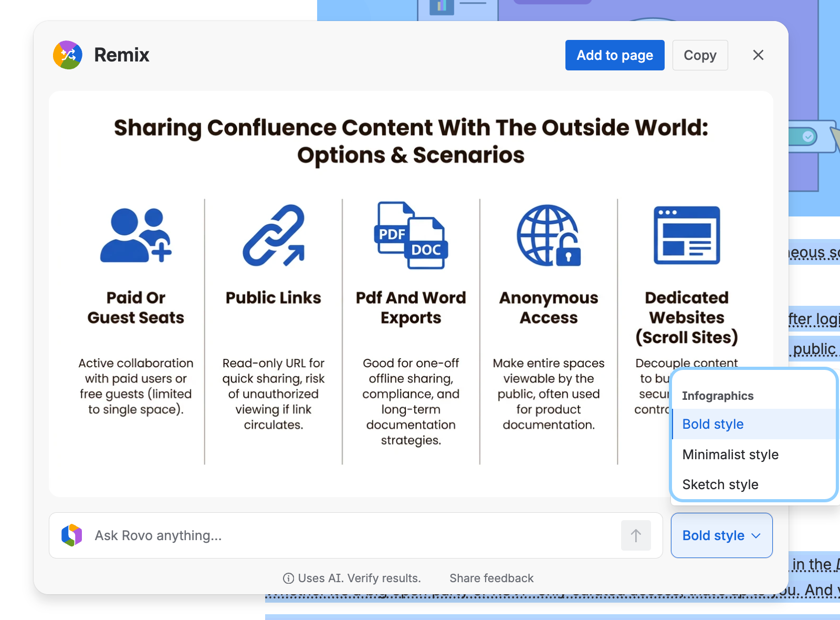Click the Infographics menu section label

(718, 396)
